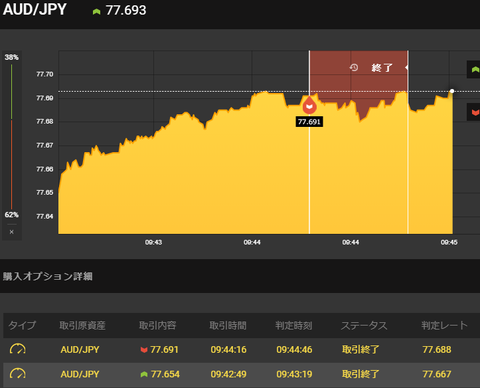
Task: Click the 09:43:19 judgment time cell
Action: [294, 374]
